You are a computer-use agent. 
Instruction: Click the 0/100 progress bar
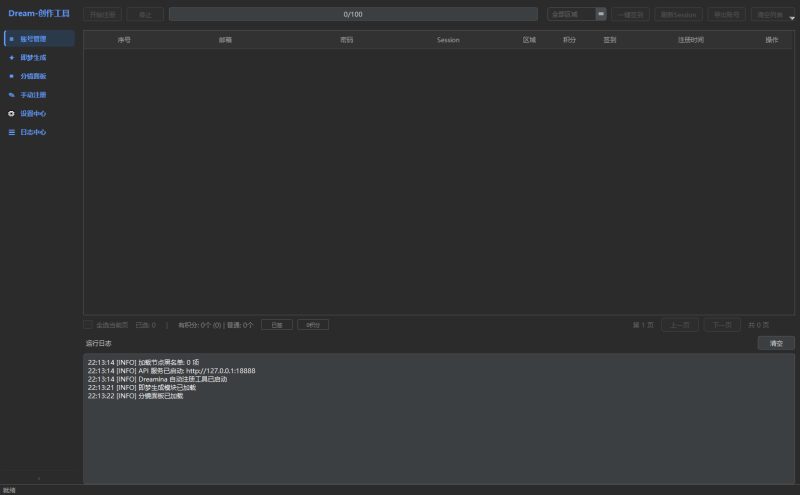[x=353, y=15]
